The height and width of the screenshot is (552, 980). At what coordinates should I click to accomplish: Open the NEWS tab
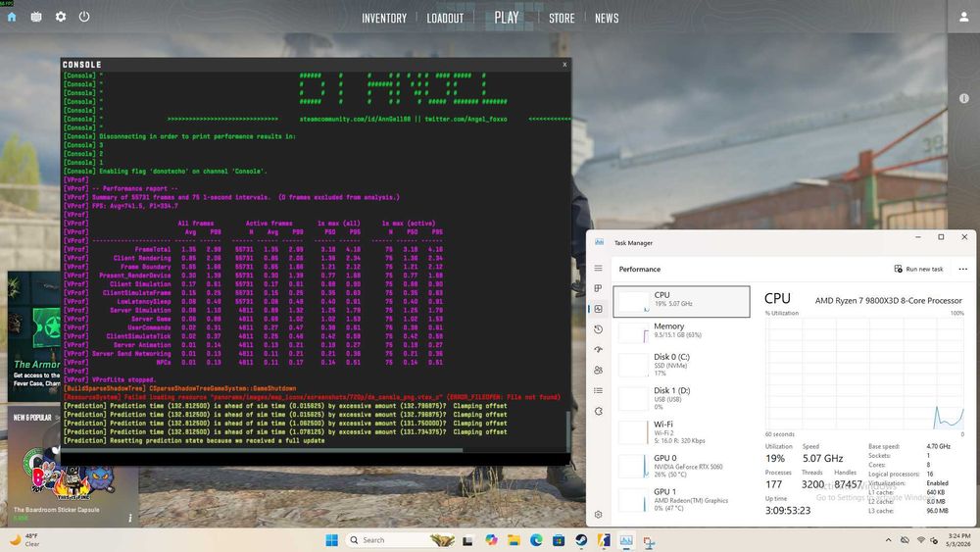[607, 18]
